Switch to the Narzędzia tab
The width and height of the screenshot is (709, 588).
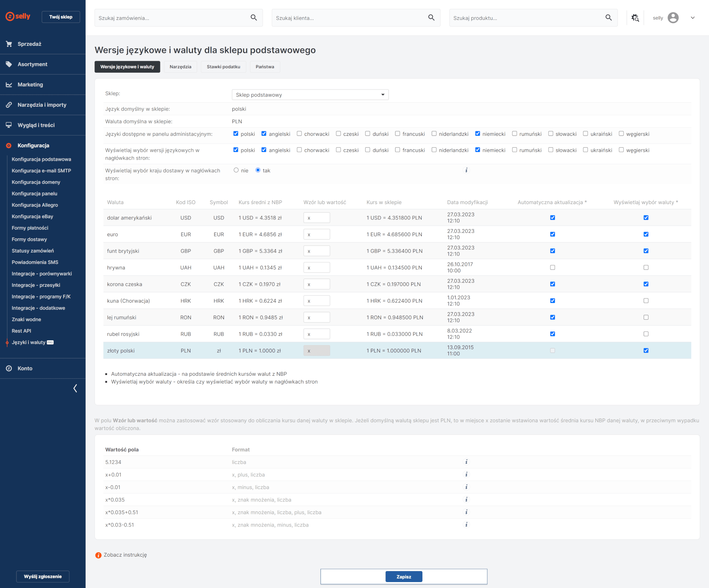181,67
